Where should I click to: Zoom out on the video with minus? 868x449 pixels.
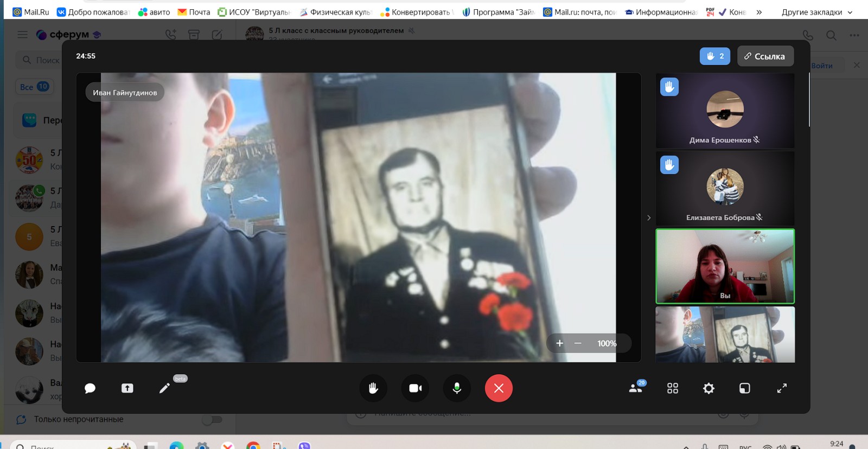pos(578,343)
